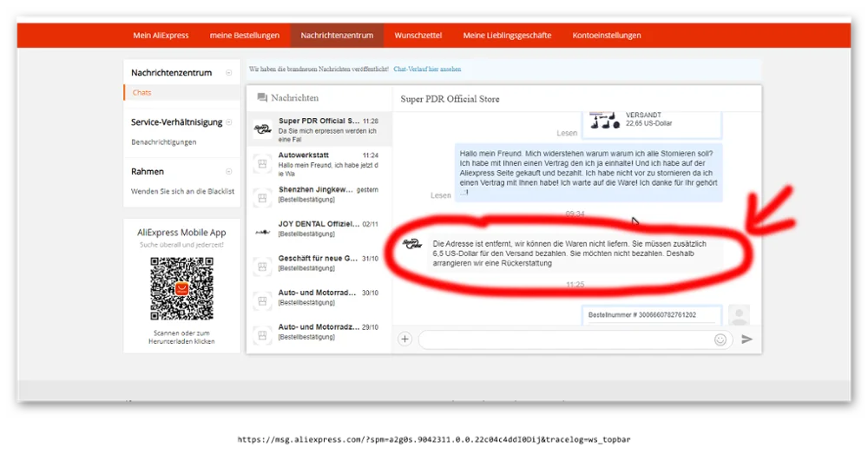Collapse the Rahmen sidebar section
868x461 pixels.
point(228,172)
